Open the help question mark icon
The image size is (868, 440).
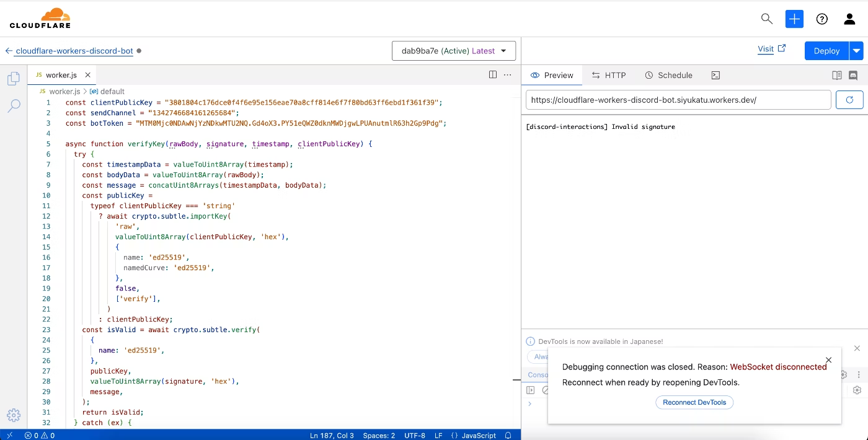click(x=821, y=19)
